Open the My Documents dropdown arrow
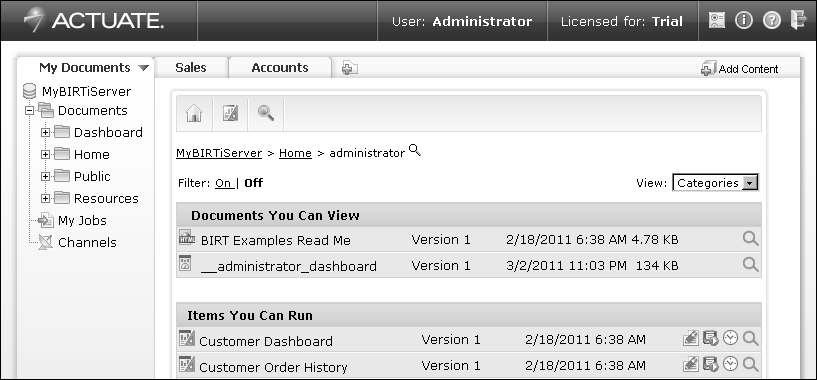This screenshot has width=817, height=380. (x=144, y=68)
